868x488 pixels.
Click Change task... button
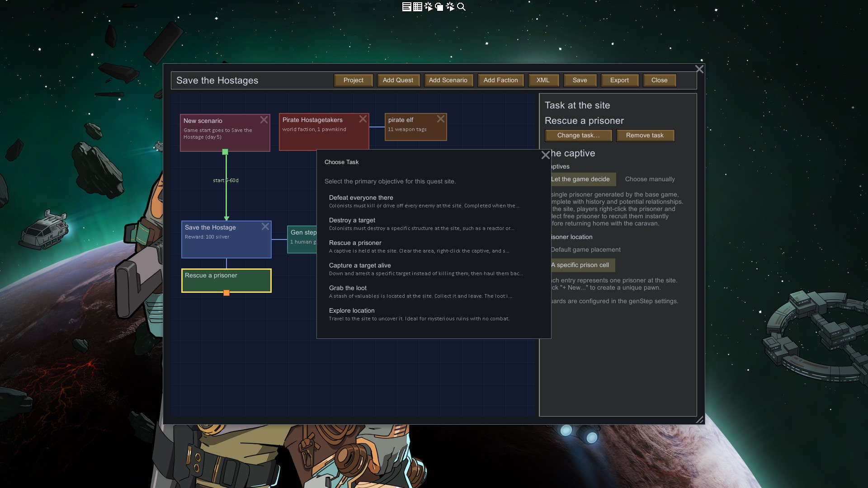(579, 136)
